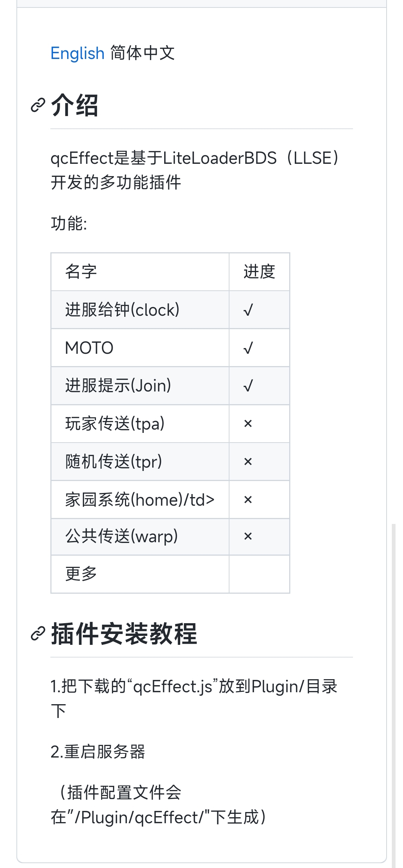The height and width of the screenshot is (868, 403).
Task: Click the check mark in 进服给钟(clock) row
Action: pyautogui.click(x=248, y=310)
